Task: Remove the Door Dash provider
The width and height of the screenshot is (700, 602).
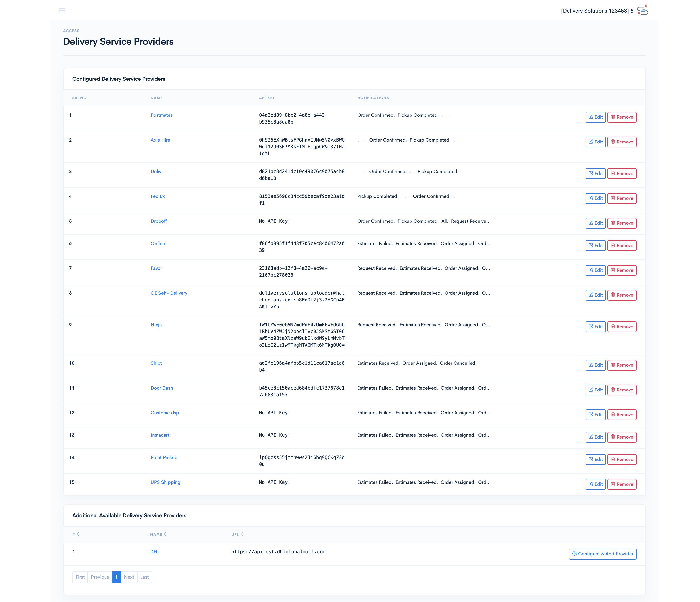Action: pyautogui.click(x=622, y=390)
